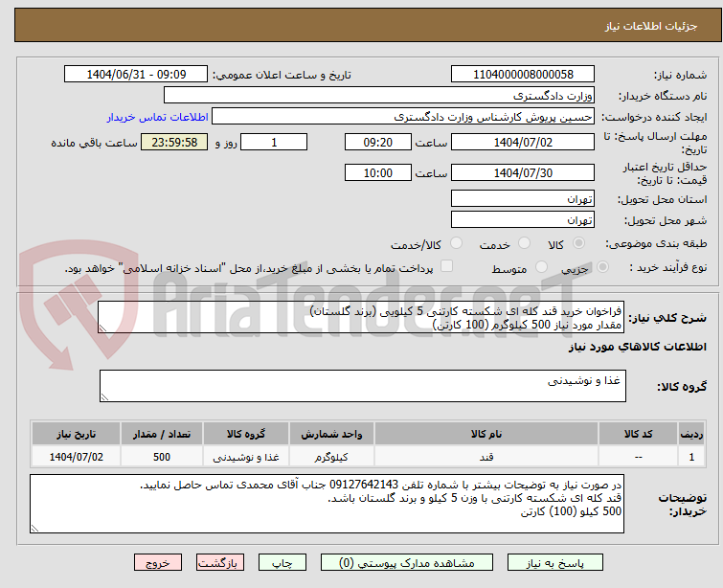This screenshot has height=588, width=723.
Task: Click the جزئیات اطلاعات نیاز page title
Action: (x=651, y=26)
